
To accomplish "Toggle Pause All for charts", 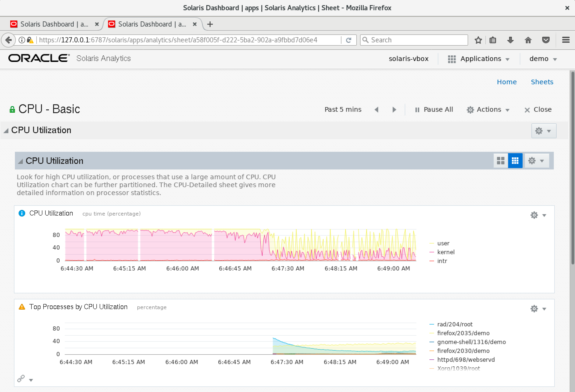I will (434, 110).
